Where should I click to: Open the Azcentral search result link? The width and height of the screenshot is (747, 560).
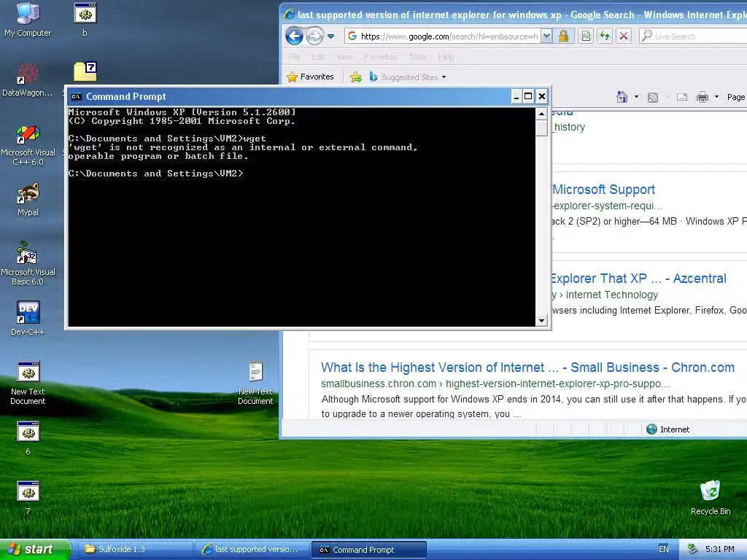639,279
